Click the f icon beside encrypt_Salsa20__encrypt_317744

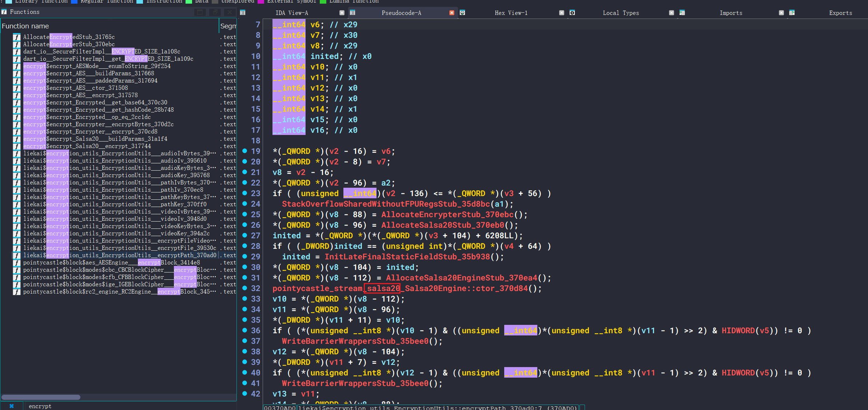pos(16,146)
